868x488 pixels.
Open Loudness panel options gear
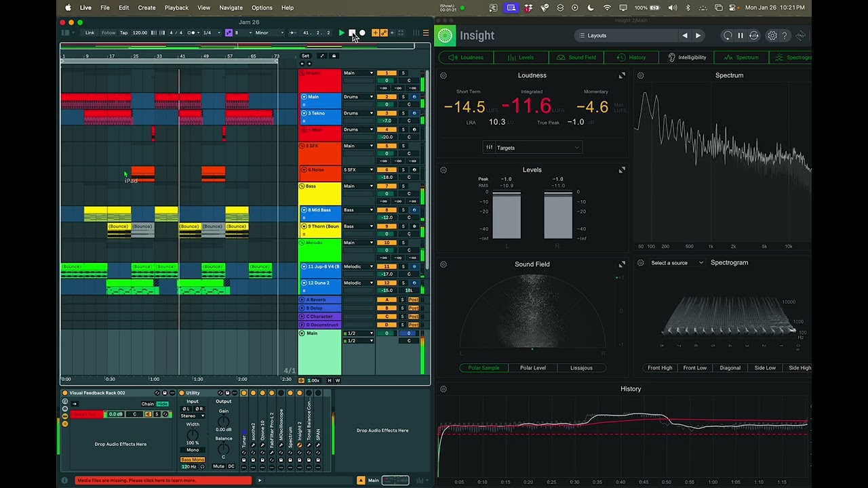[443, 75]
